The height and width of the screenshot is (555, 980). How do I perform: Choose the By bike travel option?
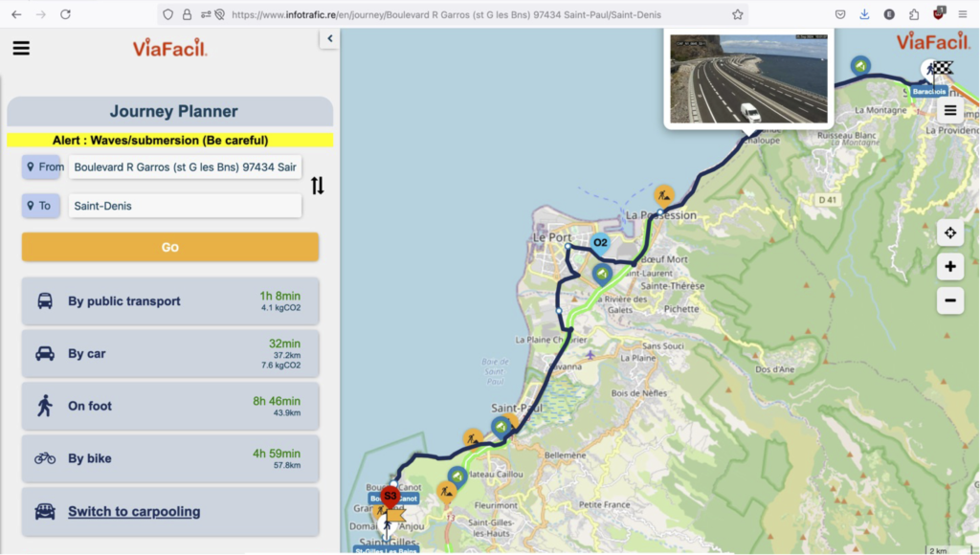point(170,458)
